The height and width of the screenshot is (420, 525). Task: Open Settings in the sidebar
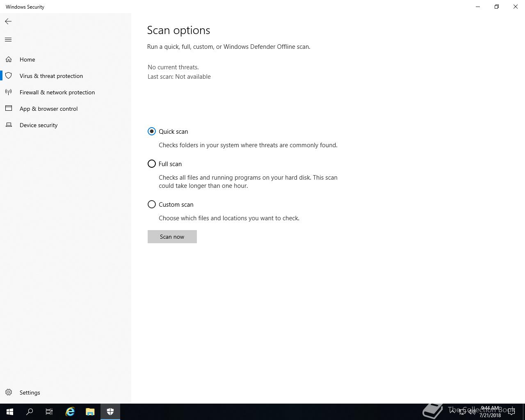[x=66, y=393]
